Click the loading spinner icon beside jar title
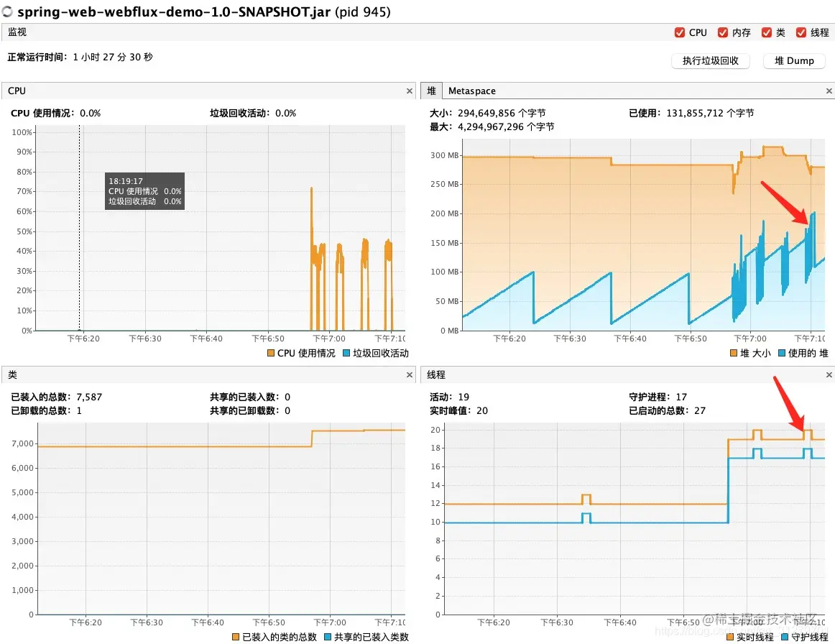 tap(7, 11)
